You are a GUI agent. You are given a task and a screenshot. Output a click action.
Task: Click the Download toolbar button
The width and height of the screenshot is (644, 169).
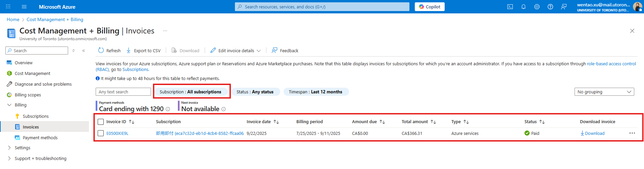tap(185, 51)
